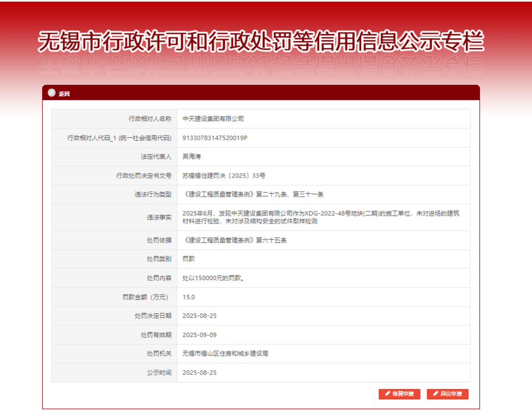
Task: Select the 处以150000元的罚款 penalty content
Action: [214, 278]
